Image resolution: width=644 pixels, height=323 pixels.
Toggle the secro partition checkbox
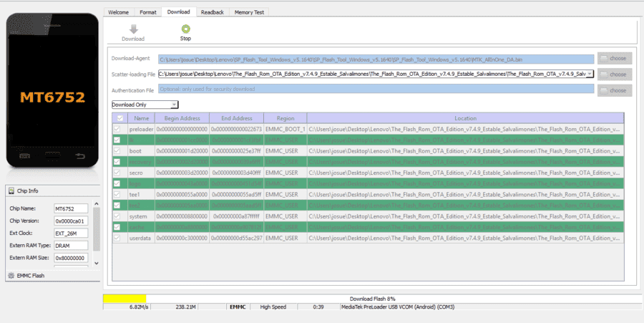pyautogui.click(x=117, y=173)
